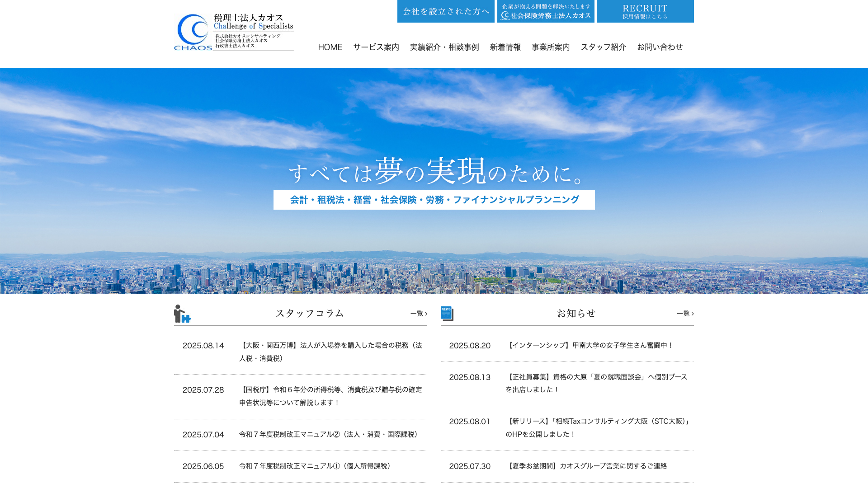The image size is (868, 488).
Task: Click the CHAOS company logo
Action: (234, 32)
